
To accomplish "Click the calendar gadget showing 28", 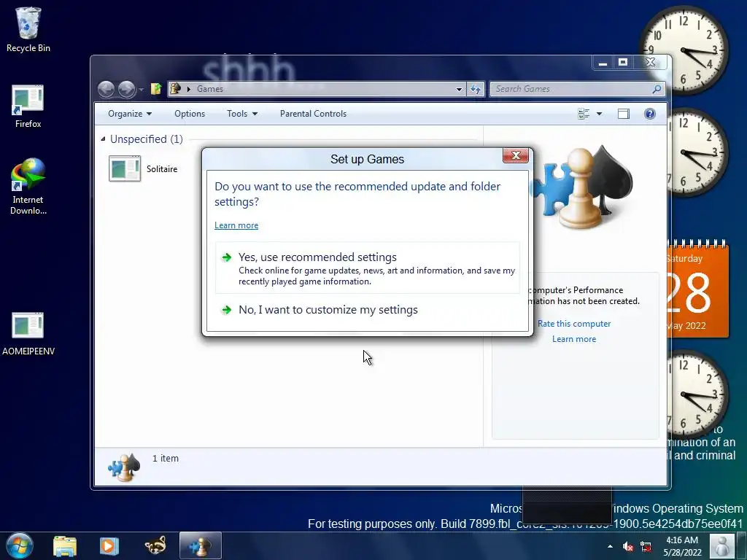I will pyautogui.click(x=698, y=291).
